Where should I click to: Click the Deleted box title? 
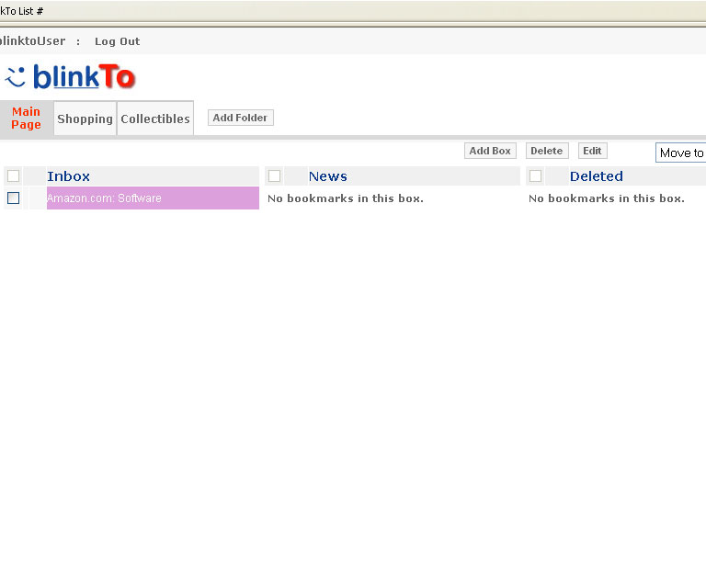point(596,176)
